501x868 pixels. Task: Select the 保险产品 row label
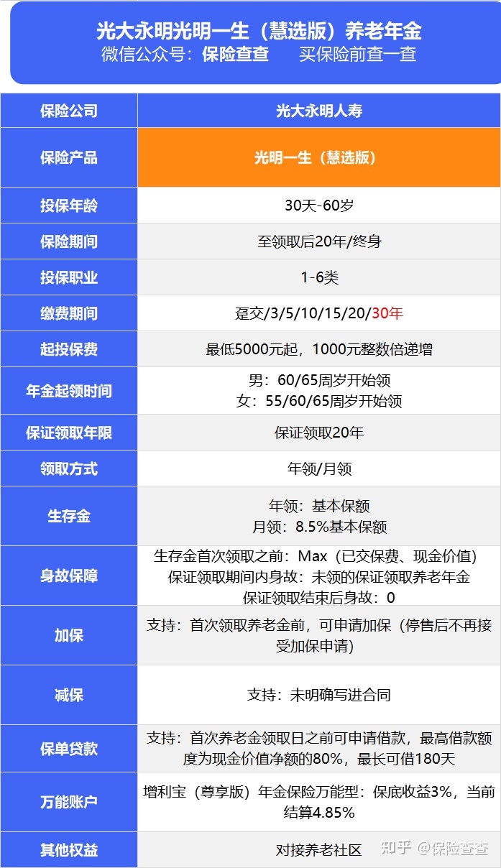coord(69,157)
